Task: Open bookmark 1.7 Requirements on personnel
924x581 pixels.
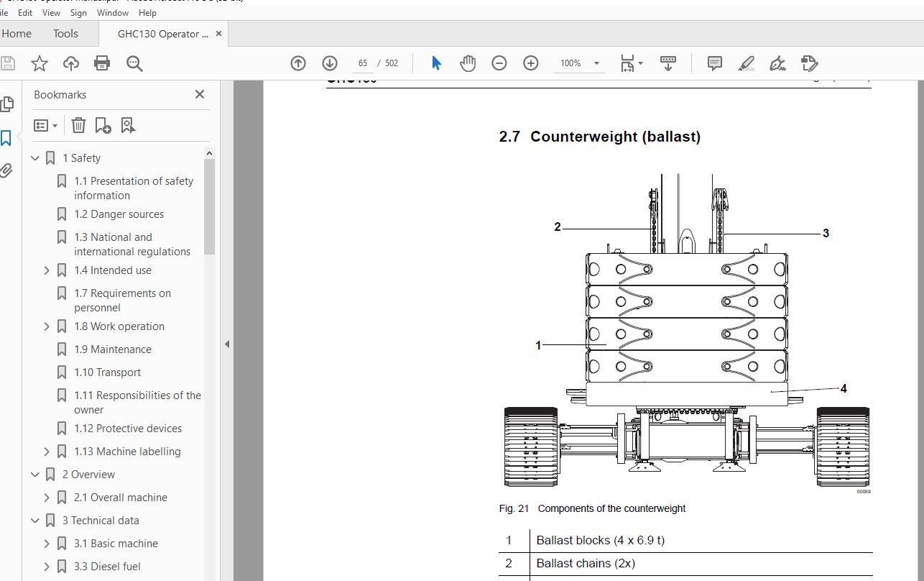Action: coord(122,301)
